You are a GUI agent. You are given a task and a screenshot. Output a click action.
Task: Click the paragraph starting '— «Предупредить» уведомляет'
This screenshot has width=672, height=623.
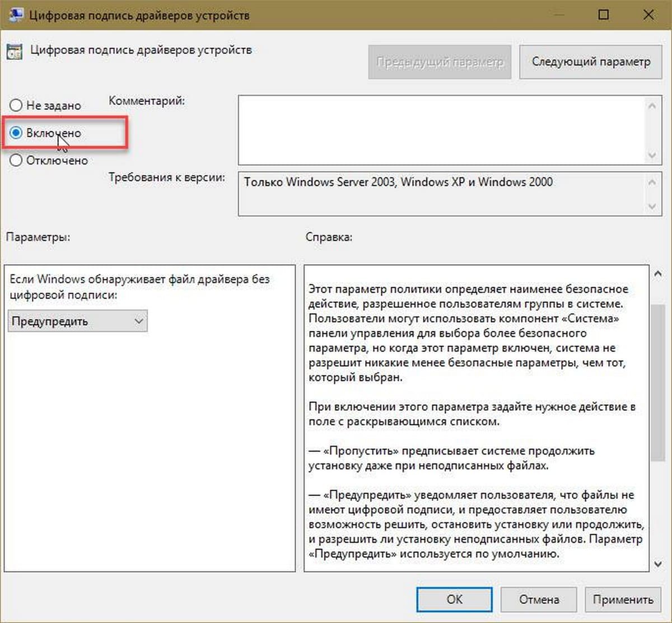point(476,524)
